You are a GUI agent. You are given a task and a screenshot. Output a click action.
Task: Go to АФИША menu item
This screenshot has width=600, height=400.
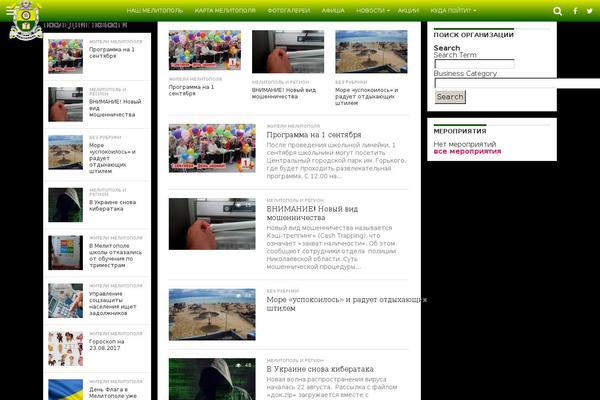click(333, 11)
